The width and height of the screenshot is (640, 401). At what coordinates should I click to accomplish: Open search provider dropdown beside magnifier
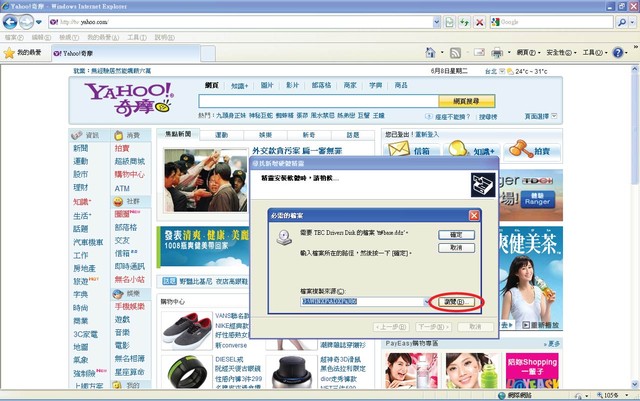[633, 22]
